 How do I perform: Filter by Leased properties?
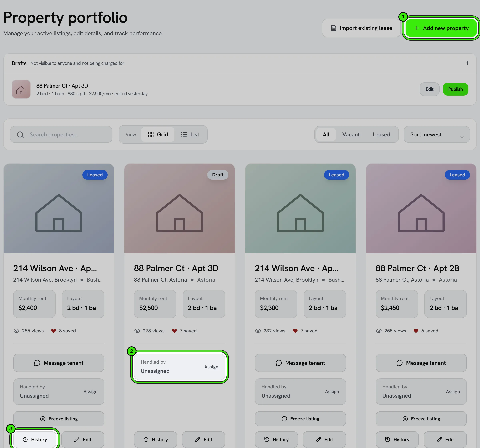381,134
